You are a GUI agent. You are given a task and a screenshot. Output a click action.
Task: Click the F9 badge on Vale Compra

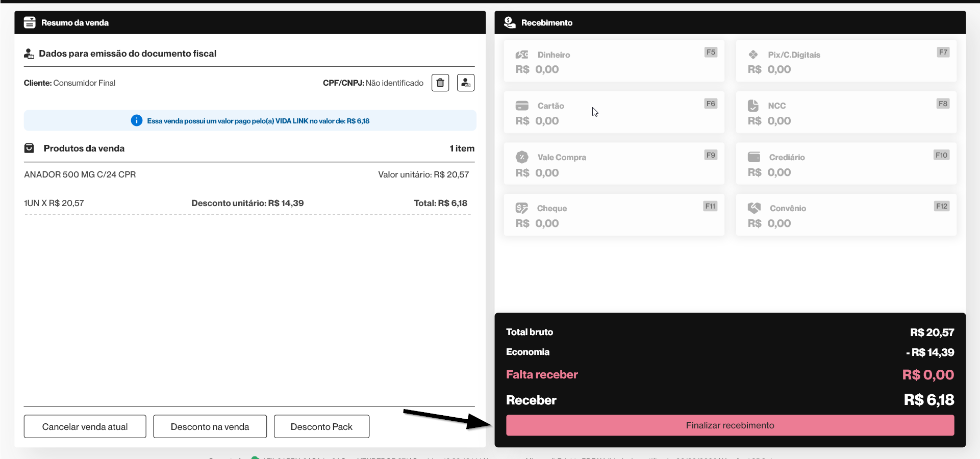[x=711, y=155]
